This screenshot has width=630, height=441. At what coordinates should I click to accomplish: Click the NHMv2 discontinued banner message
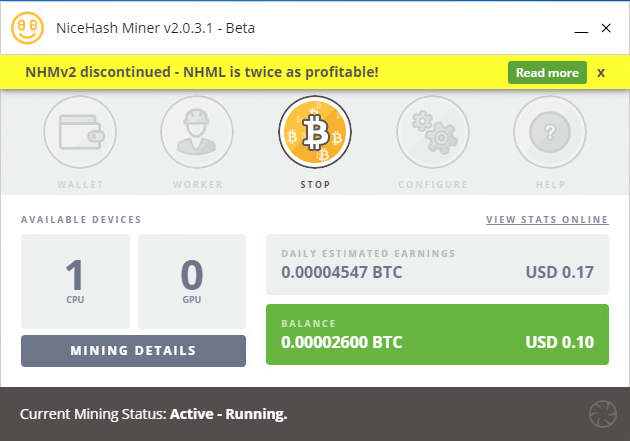(202, 72)
